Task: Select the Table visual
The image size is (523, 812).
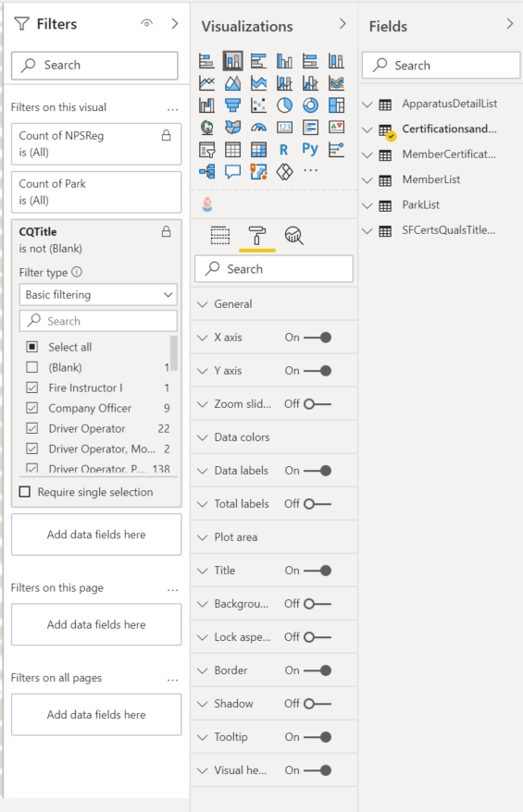Action: (x=232, y=150)
